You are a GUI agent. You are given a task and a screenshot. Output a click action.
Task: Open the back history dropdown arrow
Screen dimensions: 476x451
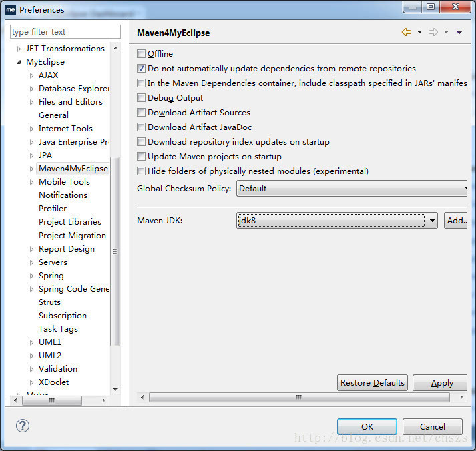click(419, 32)
